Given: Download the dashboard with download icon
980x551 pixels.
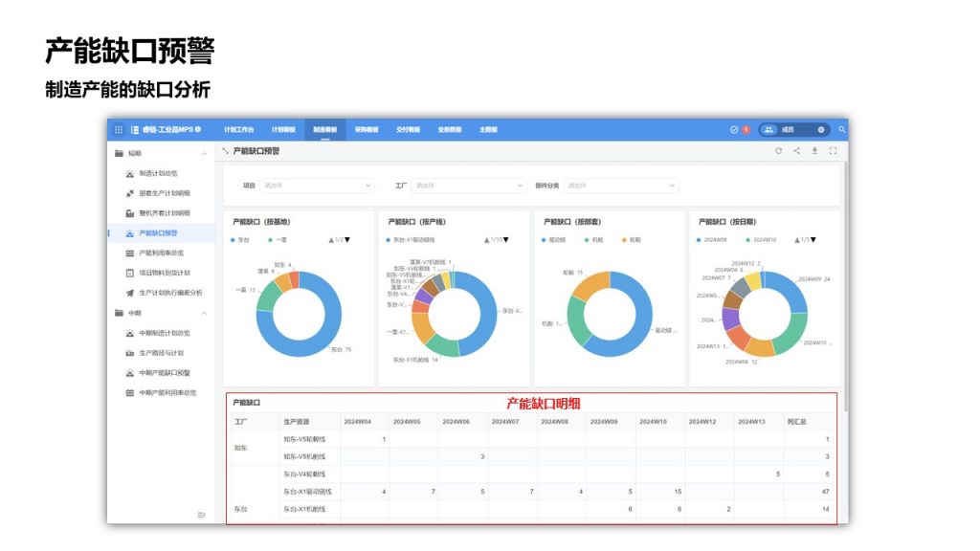Looking at the screenshot, I should point(814,150).
